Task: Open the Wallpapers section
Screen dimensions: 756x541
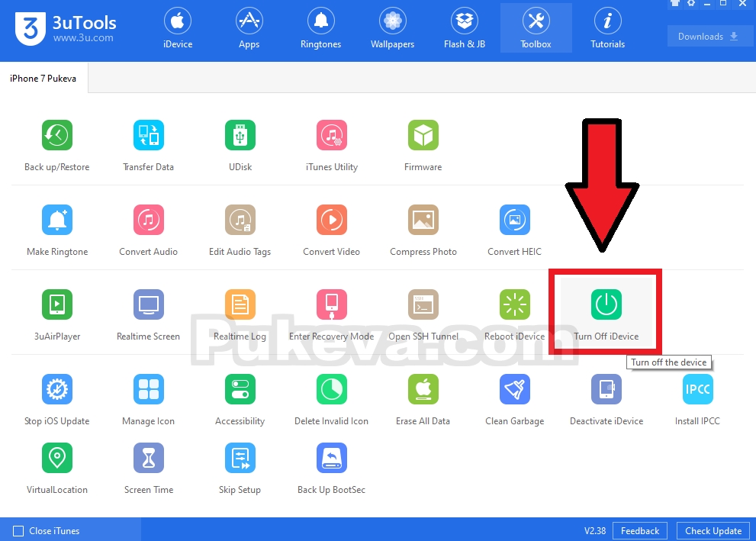Action: point(392,28)
